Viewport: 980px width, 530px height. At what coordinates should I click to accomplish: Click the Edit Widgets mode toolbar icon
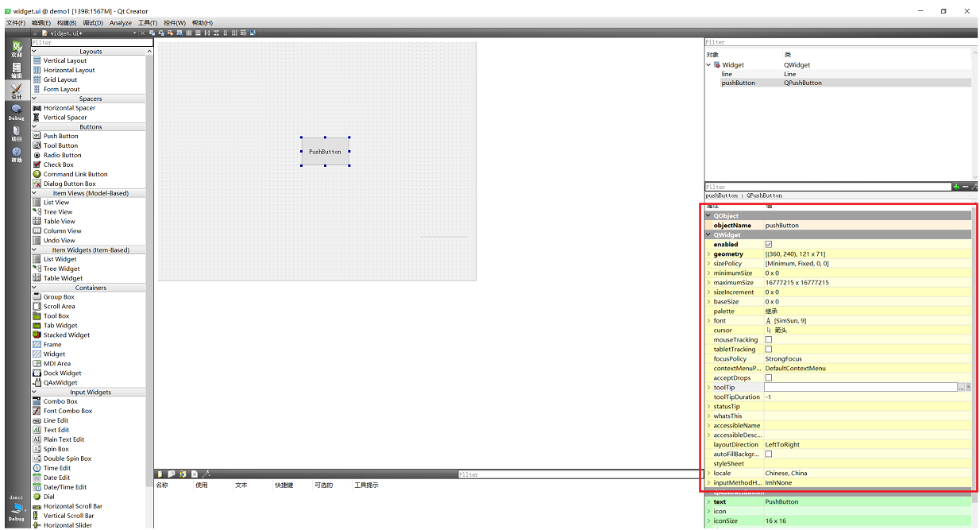[151, 33]
